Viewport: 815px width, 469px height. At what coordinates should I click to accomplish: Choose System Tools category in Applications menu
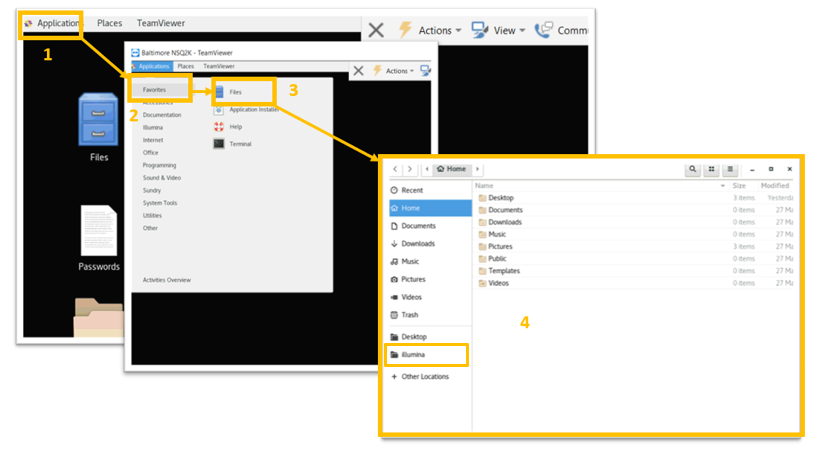click(x=159, y=203)
